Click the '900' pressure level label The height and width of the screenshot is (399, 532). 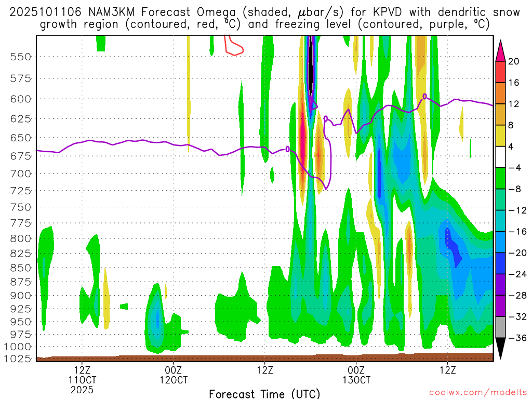(x=21, y=296)
